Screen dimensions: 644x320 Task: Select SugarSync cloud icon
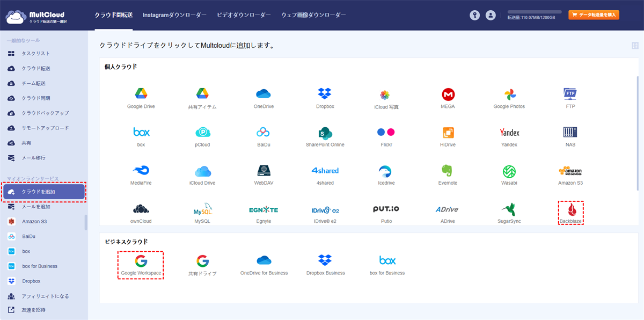pyautogui.click(x=509, y=209)
